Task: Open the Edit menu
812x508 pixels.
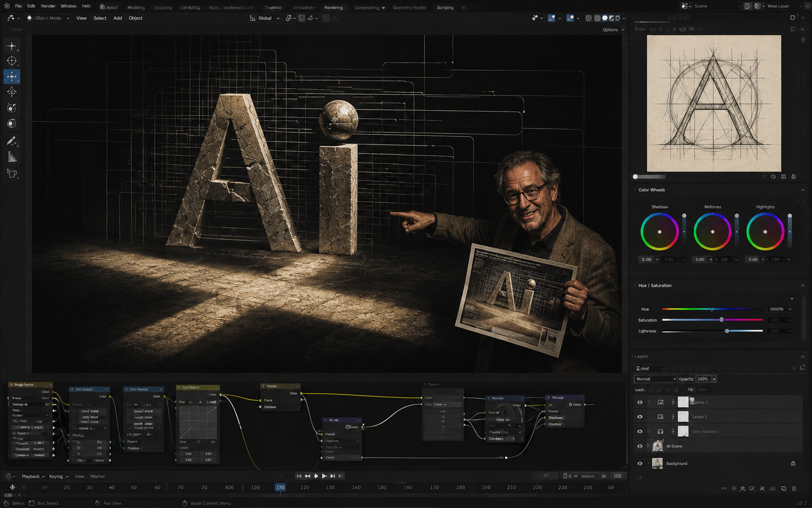Action: click(31, 6)
